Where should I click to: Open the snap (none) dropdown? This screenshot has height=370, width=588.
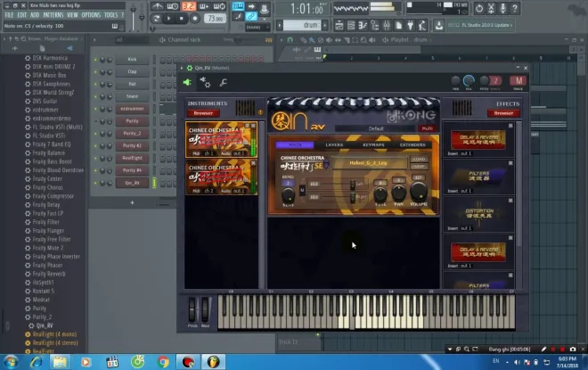pos(257,28)
